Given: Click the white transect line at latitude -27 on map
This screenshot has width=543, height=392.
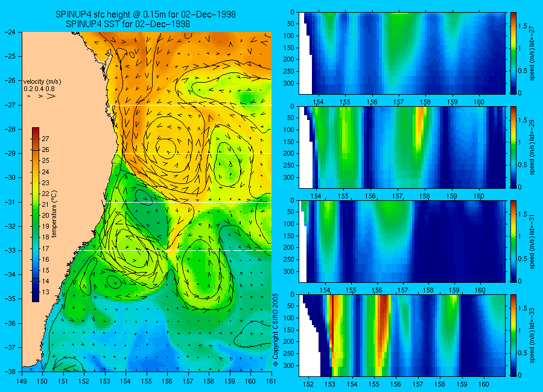Looking at the screenshot, I should 191,105.
